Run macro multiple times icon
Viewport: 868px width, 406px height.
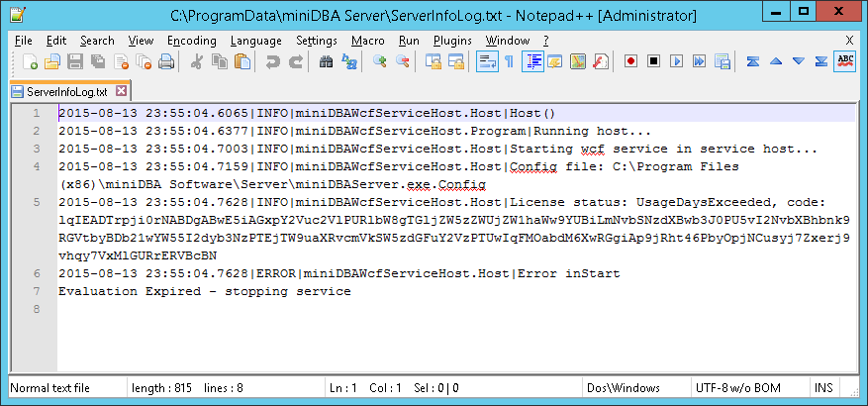(700, 61)
